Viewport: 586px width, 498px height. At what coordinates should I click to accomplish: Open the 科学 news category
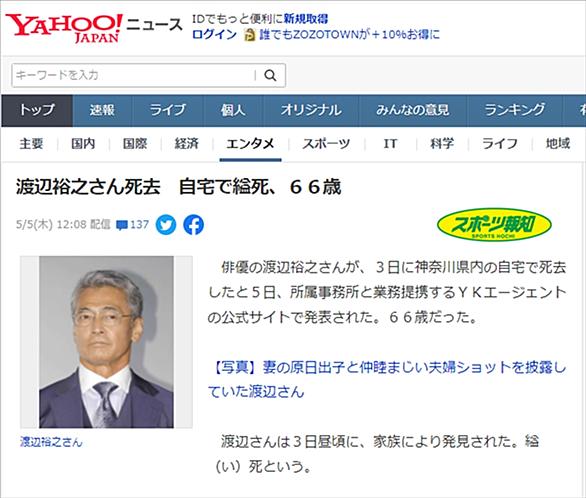pyautogui.click(x=442, y=144)
